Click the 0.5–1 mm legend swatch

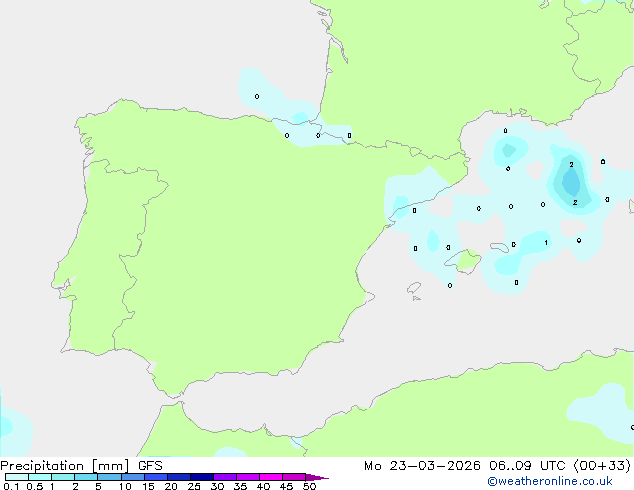(40, 477)
